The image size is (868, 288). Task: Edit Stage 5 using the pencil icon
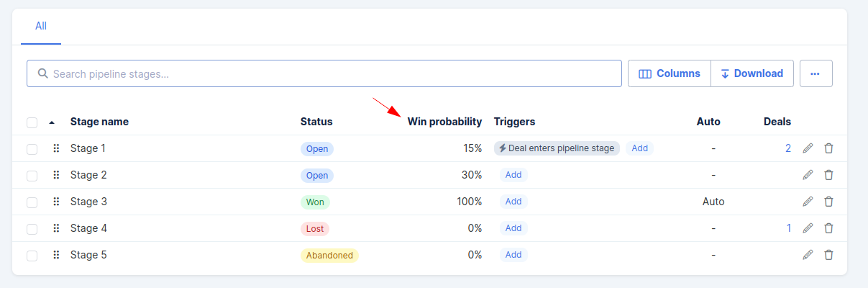808,255
